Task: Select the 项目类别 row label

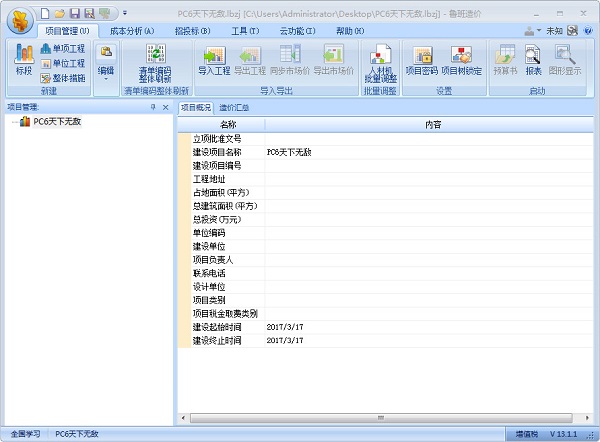Action: (x=209, y=300)
